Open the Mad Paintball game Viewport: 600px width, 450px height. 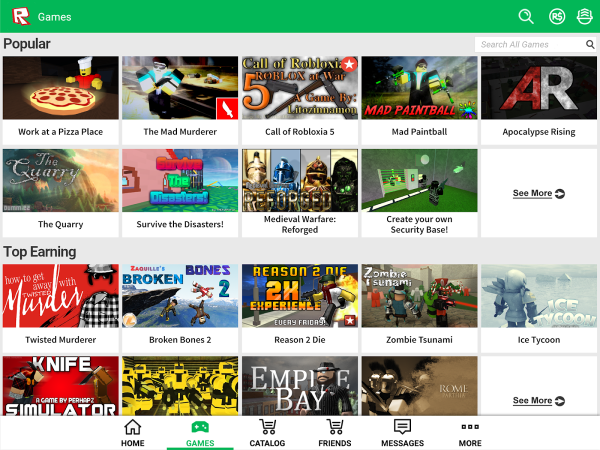click(x=419, y=98)
